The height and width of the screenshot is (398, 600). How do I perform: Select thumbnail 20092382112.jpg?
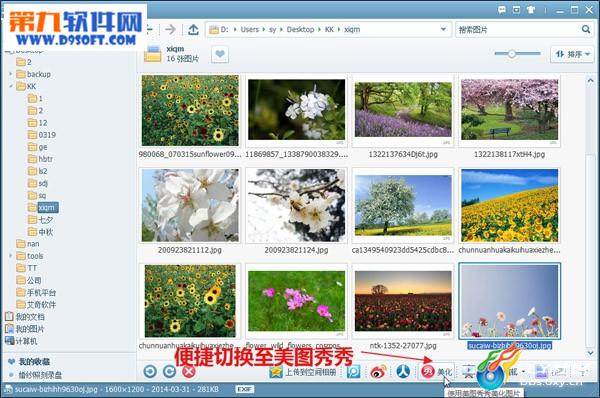tap(190, 206)
